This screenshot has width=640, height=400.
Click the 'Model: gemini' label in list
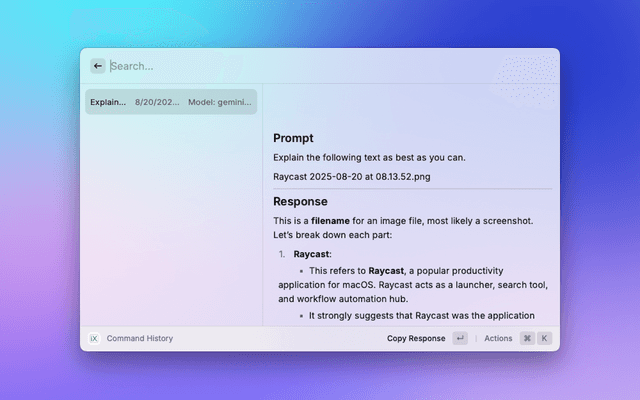[x=220, y=102]
